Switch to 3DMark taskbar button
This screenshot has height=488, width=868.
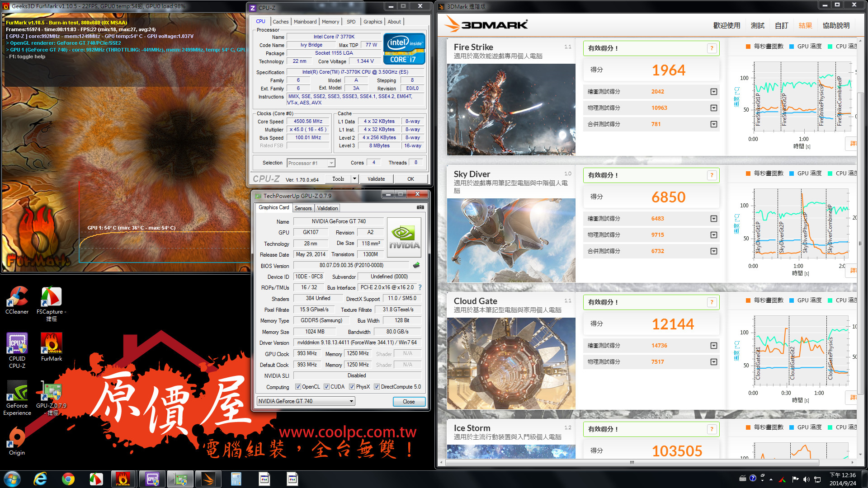coord(208,479)
